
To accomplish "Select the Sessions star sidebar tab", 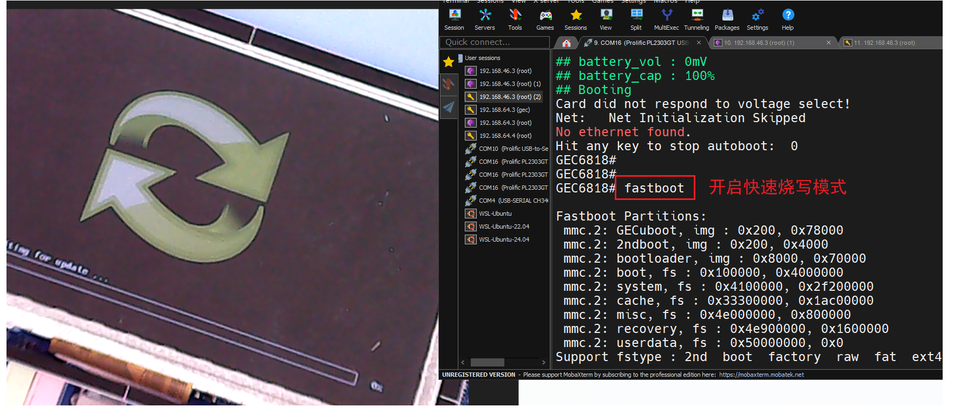I will coord(449,62).
